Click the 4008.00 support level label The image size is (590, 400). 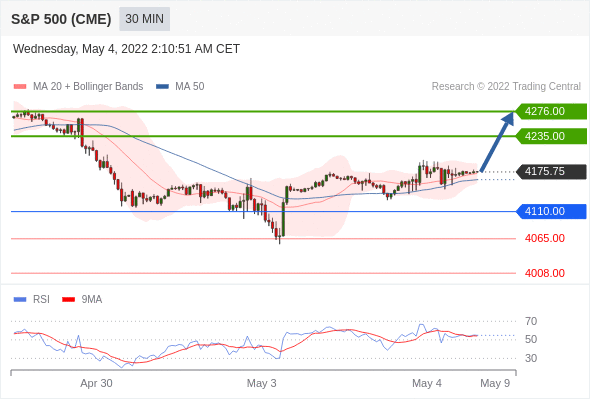545,273
